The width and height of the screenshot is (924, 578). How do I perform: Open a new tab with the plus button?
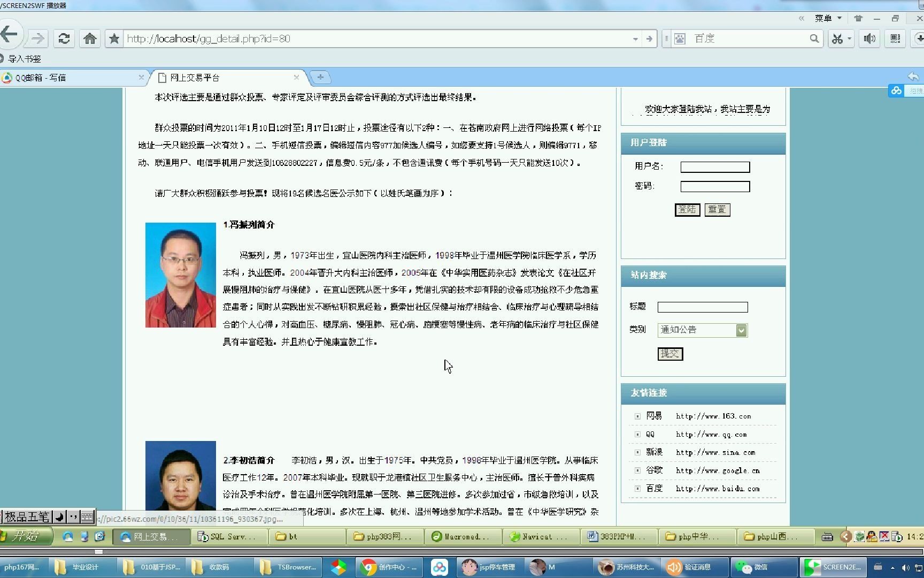coord(320,77)
